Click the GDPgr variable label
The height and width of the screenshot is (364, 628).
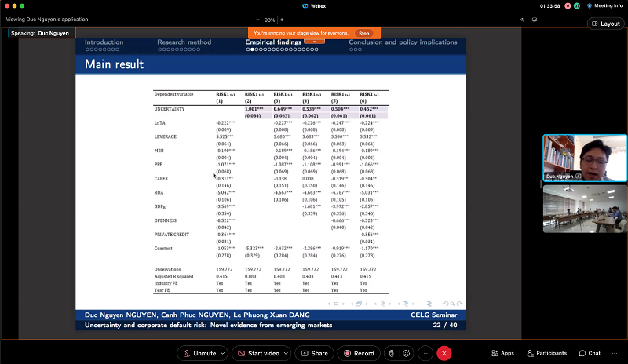pyautogui.click(x=161, y=206)
